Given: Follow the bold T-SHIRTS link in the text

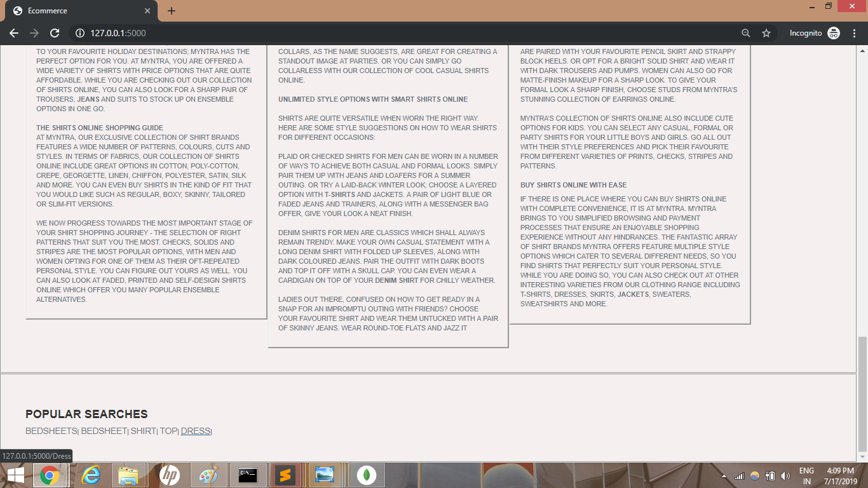Looking at the screenshot, I should [x=340, y=194].
